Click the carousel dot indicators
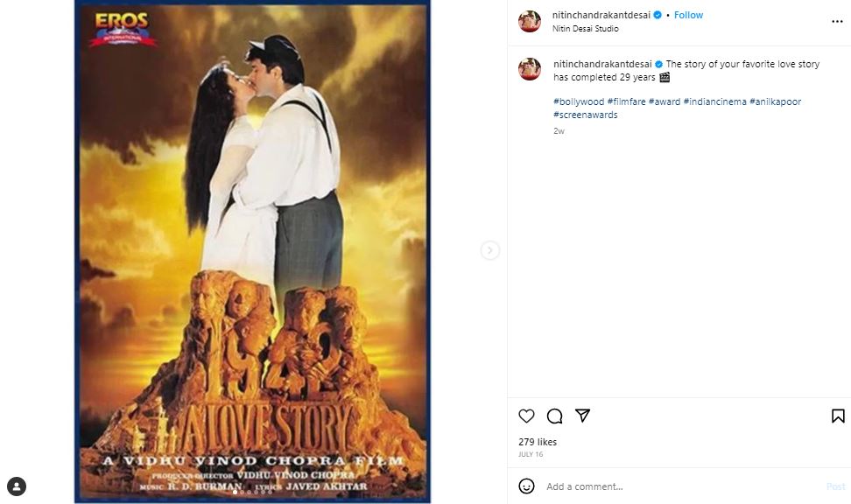This screenshot has width=851, height=504. click(x=252, y=493)
